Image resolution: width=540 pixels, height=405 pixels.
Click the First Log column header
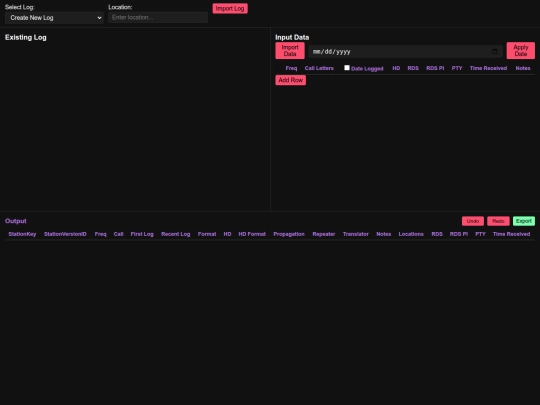[142, 234]
